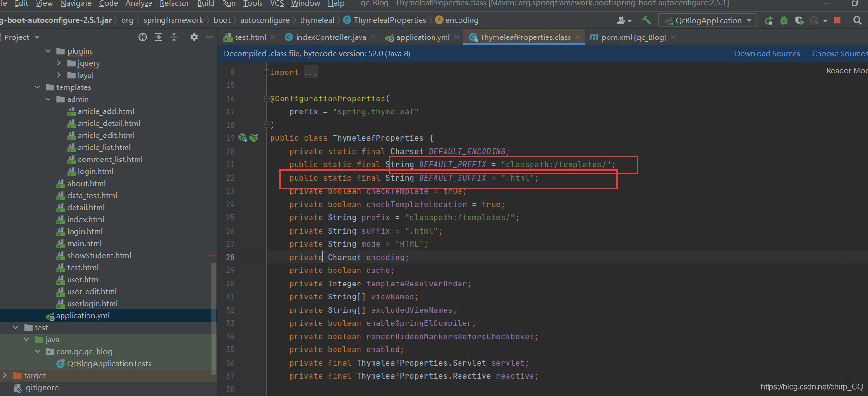Select application.yml in the project tree
868x396 pixels.
click(x=83, y=315)
